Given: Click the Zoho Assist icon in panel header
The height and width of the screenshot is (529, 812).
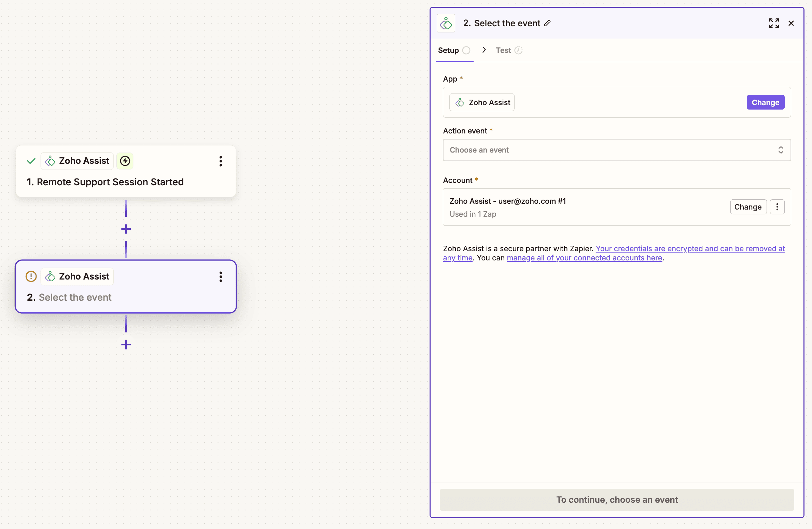Looking at the screenshot, I should 446,23.
